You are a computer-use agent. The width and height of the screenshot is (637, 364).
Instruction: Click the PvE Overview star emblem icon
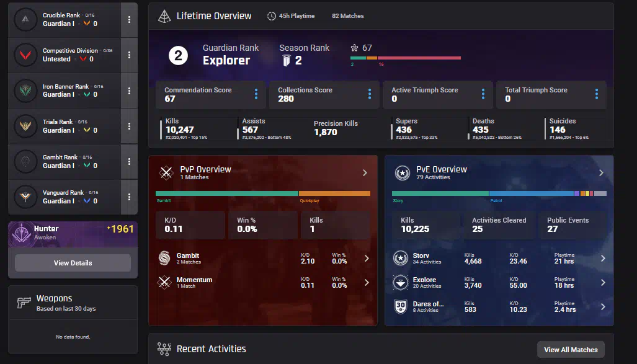[x=402, y=172]
